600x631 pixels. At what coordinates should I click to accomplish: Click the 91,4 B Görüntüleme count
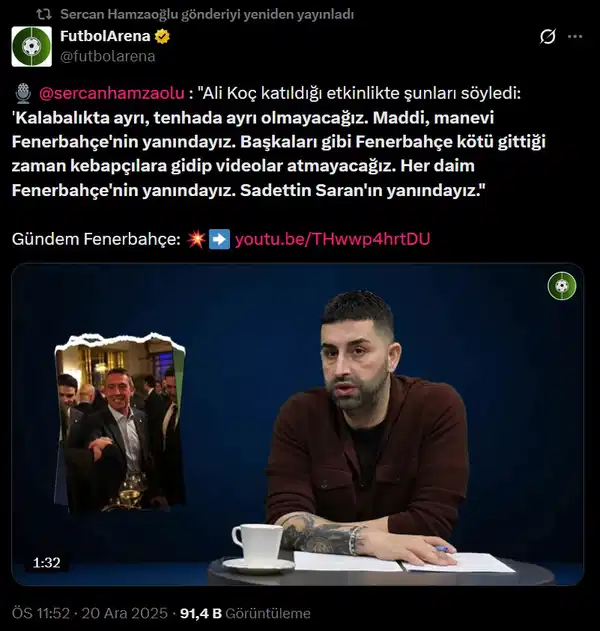coord(245,613)
